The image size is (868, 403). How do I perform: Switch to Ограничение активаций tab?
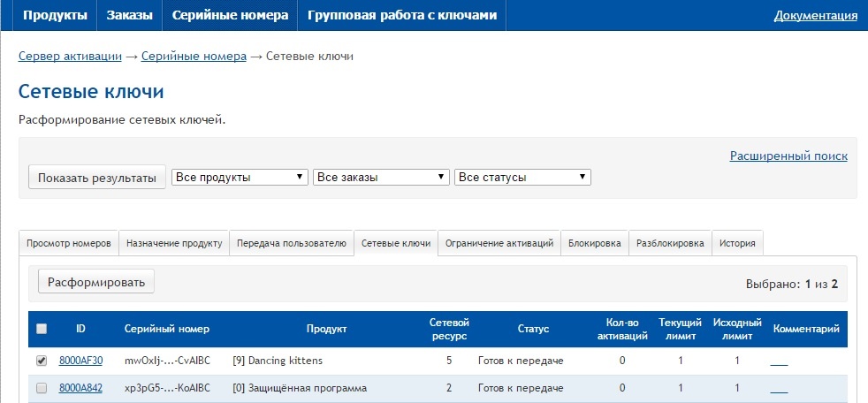tap(499, 243)
